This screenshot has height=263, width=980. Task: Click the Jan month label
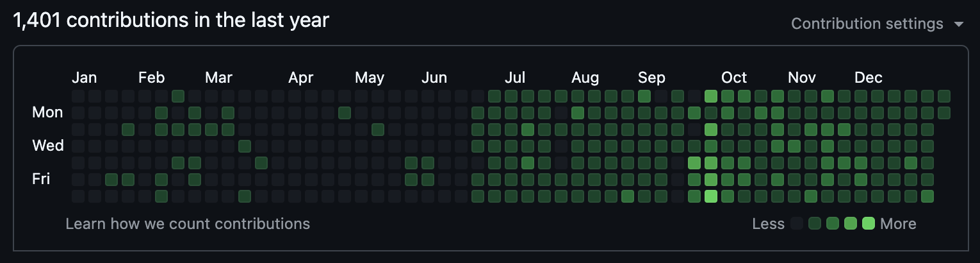point(84,78)
